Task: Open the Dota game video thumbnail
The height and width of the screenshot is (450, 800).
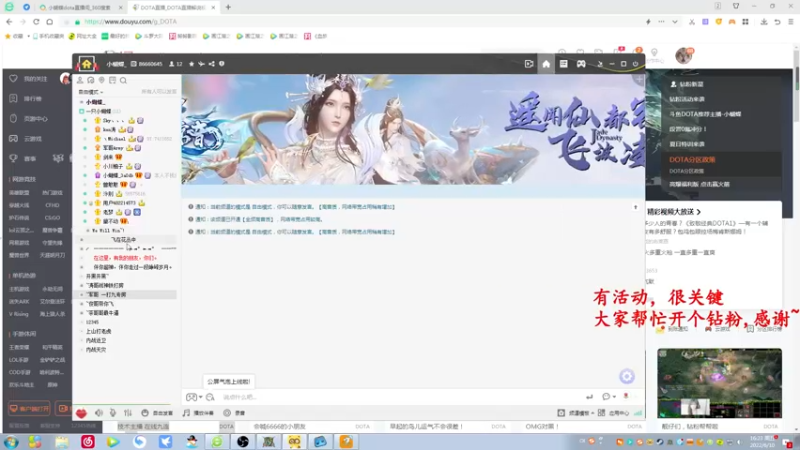Action: pos(719,384)
